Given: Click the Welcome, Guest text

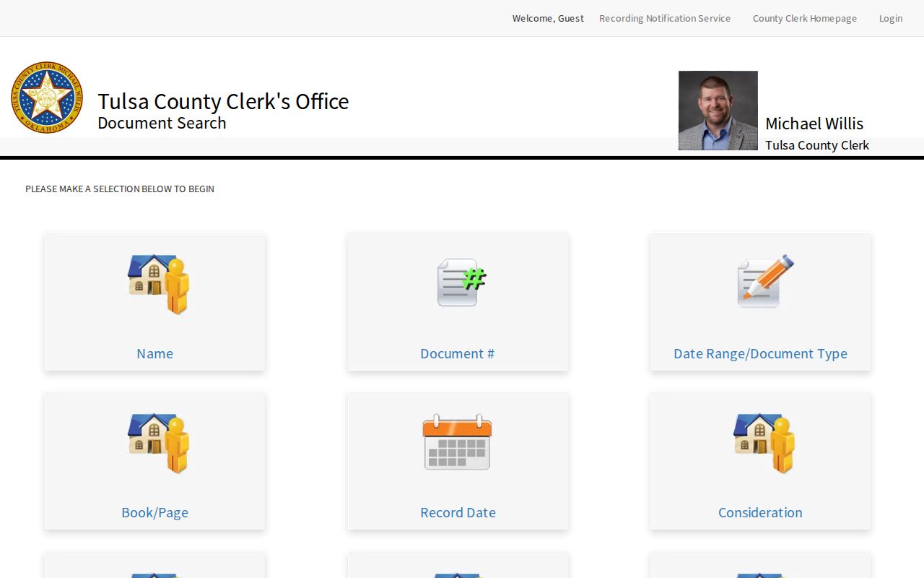Looking at the screenshot, I should [548, 18].
